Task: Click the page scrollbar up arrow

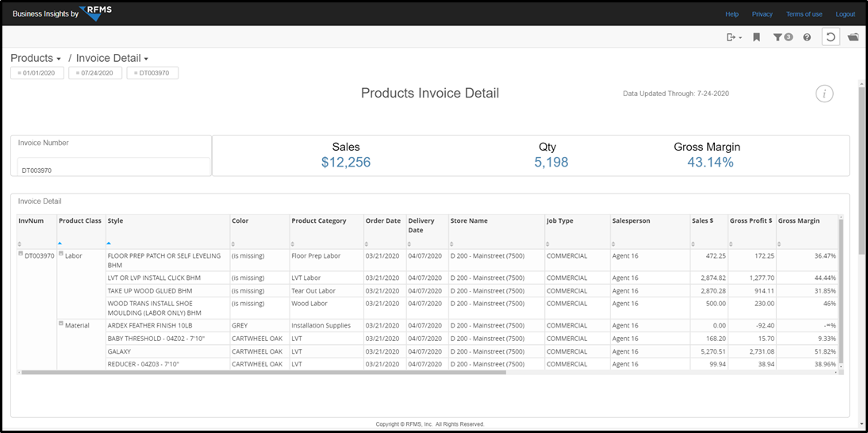Action: tap(862, 83)
